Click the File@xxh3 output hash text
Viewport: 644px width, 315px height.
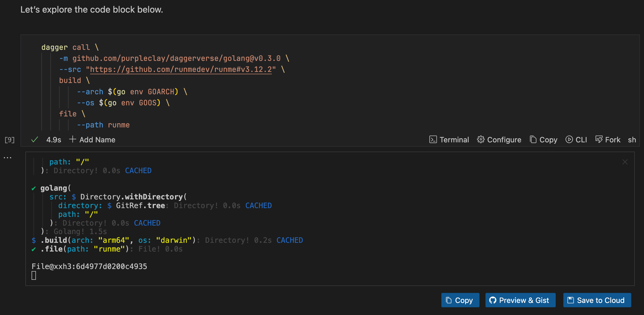pos(89,266)
